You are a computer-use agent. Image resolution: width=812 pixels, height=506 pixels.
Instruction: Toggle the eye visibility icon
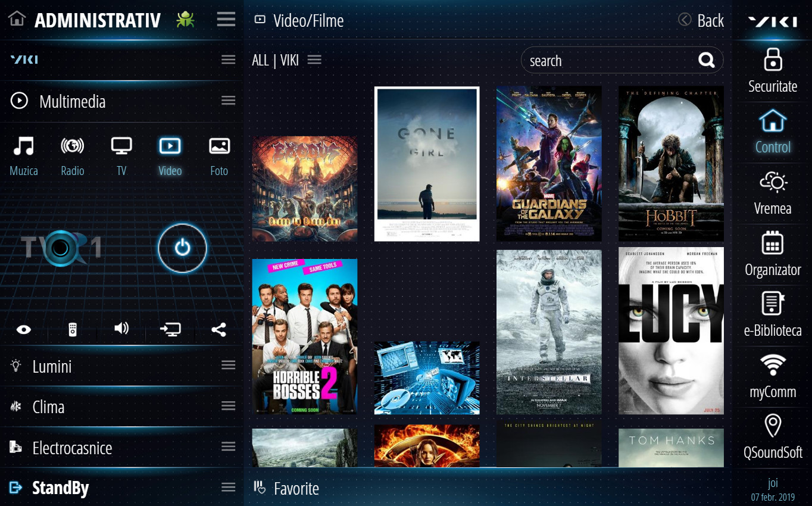tap(24, 329)
